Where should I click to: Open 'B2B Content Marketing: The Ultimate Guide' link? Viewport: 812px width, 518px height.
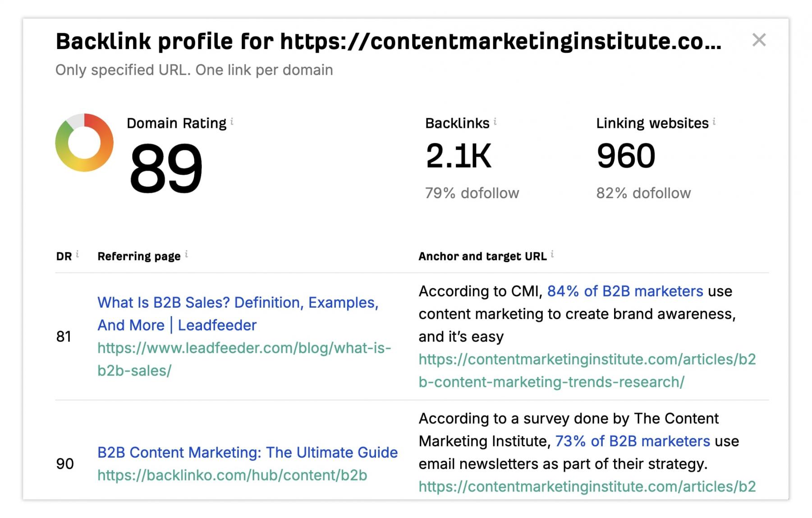tap(248, 452)
